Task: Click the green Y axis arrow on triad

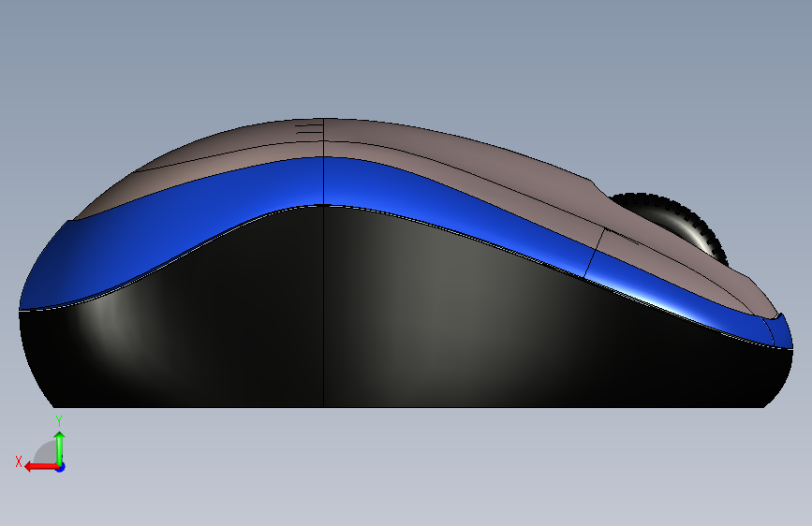Action: (60, 447)
